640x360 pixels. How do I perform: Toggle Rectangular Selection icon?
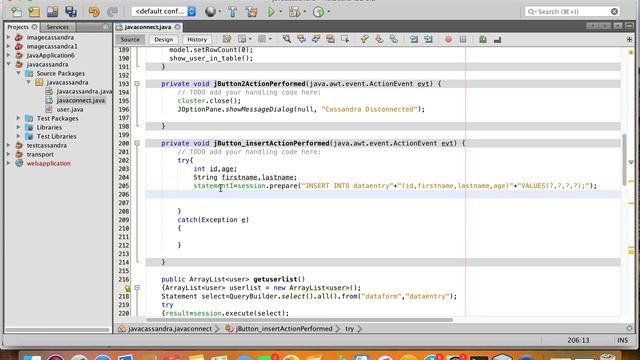coord(345,39)
